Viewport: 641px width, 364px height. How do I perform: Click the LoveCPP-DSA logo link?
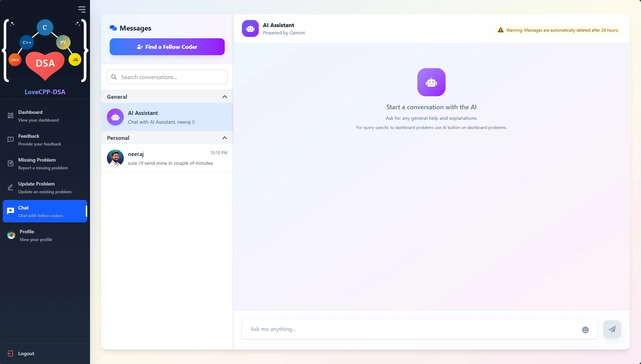(45, 92)
